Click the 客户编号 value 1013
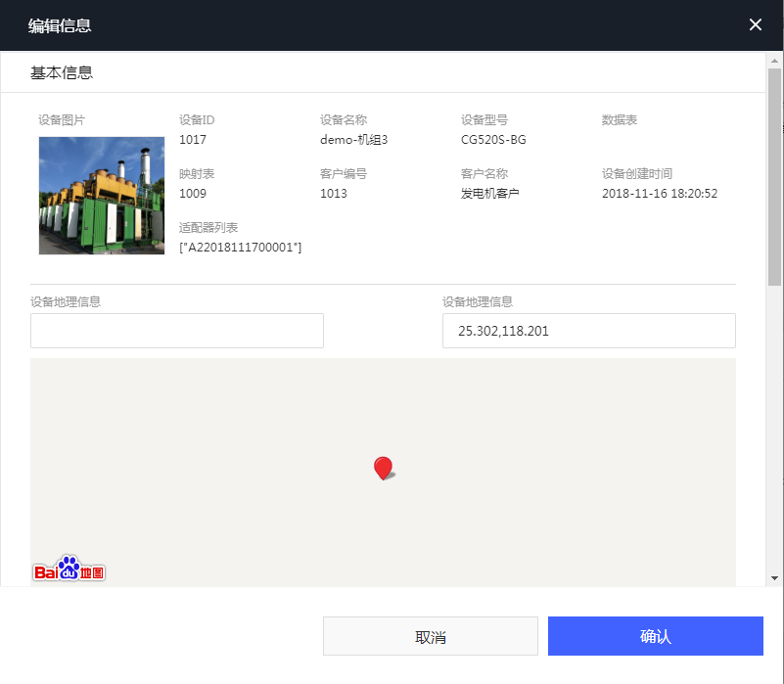Image resolution: width=784 pixels, height=684 pixels. 334,194
